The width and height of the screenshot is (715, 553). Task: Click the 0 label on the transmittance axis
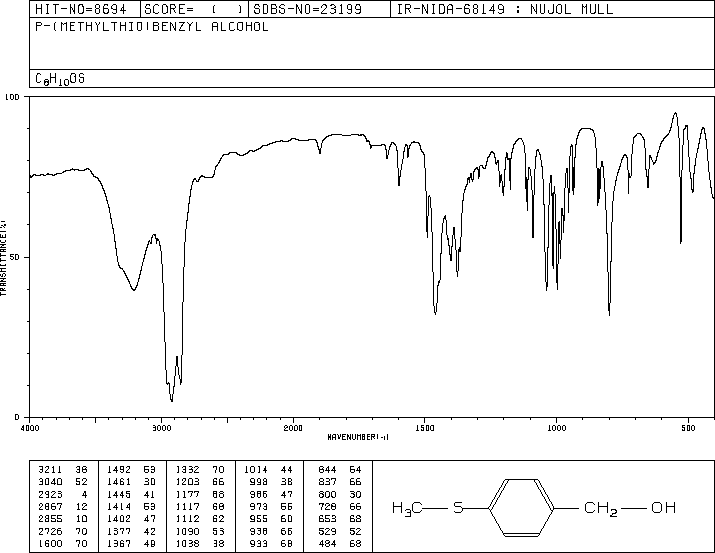pos(17,417)
